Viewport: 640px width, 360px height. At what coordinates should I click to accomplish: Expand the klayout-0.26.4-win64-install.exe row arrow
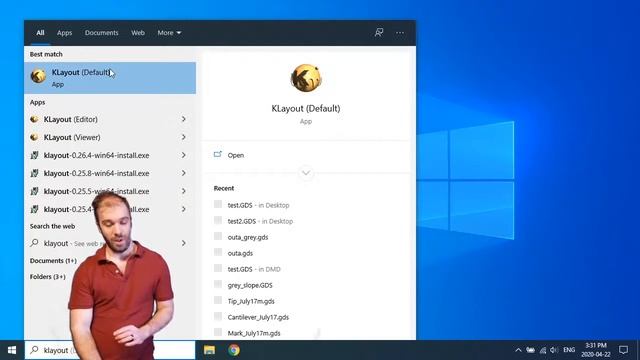pyautogui.click(x=184, y=155)
